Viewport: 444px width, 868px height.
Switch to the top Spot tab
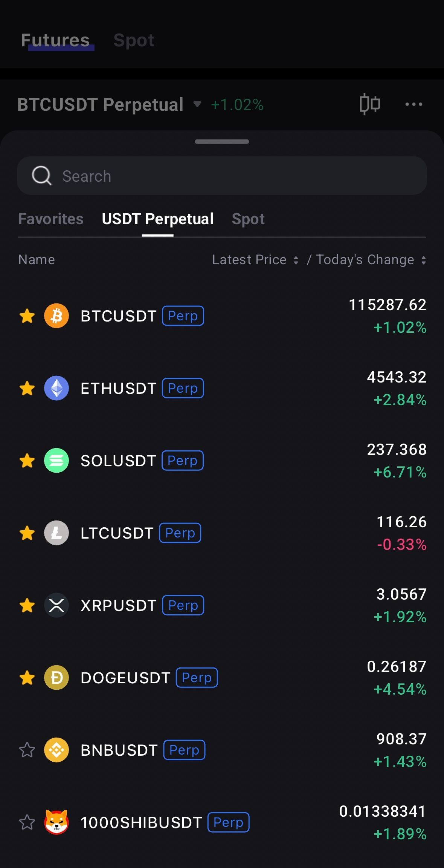click(x=134, y=40)
